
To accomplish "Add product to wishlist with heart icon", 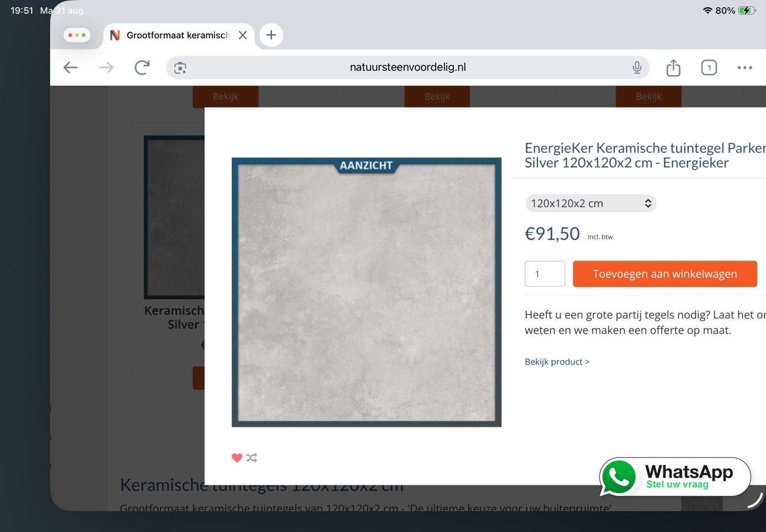I will 237,458.
